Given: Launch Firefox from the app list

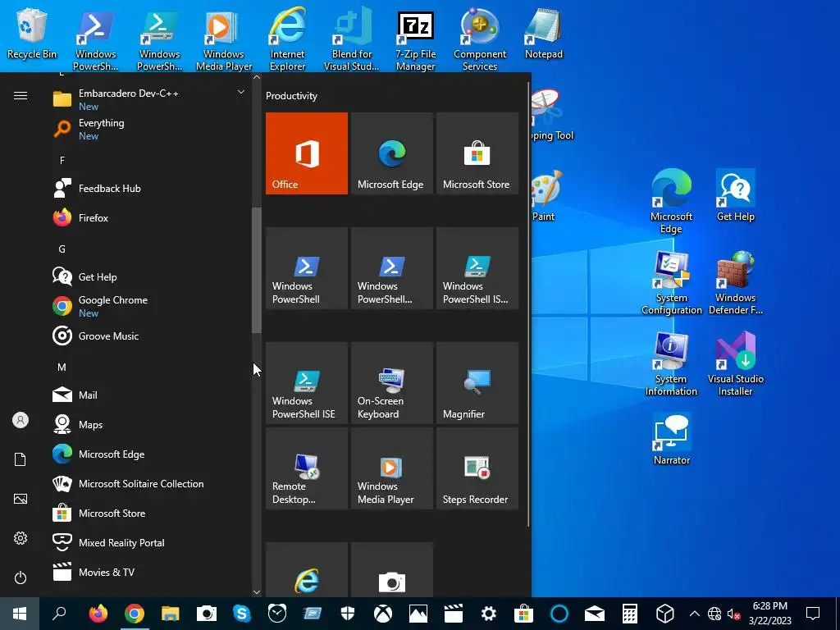Looking at the screenshot, I should pyautogui.click(x=149, y=218).
